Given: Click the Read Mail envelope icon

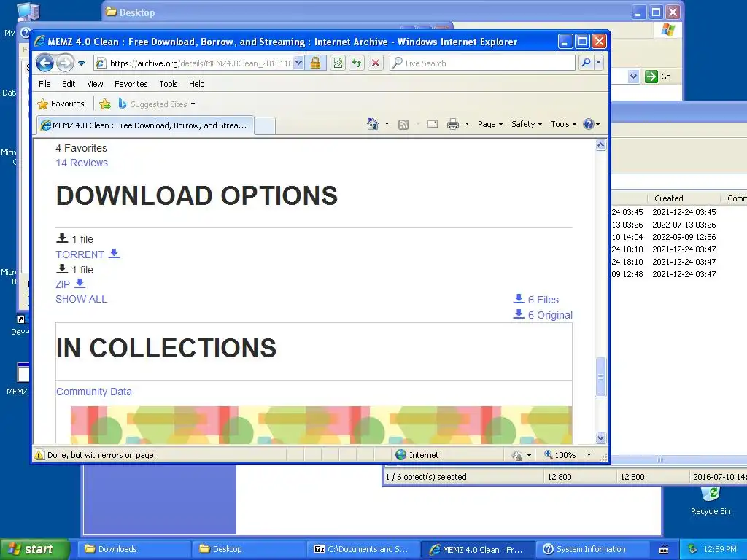Looking at the screenshot, I should pos(433,124).
